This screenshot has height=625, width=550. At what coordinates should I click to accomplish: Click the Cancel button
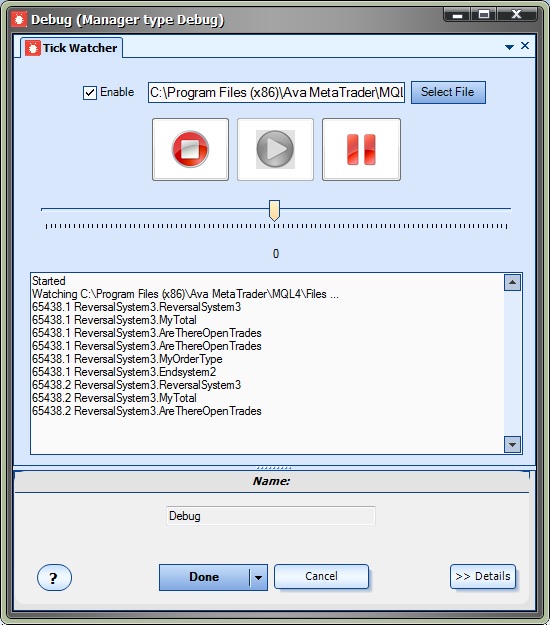[321, 576]
